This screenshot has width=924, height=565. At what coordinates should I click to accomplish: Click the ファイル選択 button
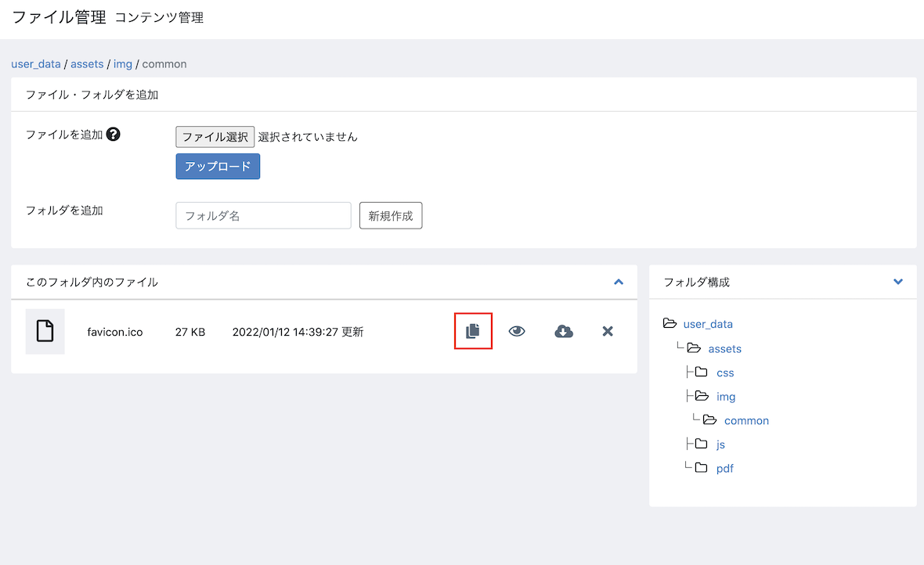point(215,137)
